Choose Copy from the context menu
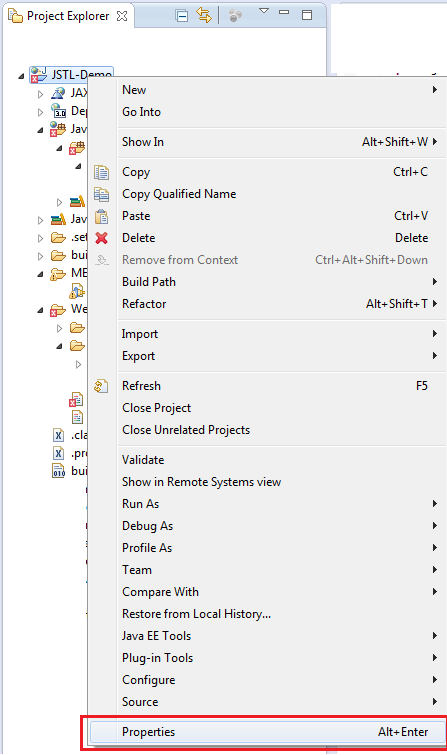 (x=267, y=172)
